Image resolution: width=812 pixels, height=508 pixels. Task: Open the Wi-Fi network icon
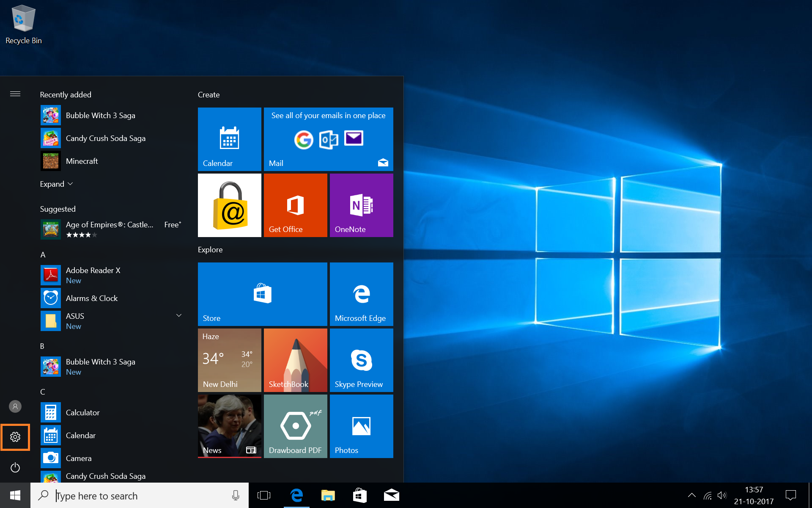click(708, 495)
